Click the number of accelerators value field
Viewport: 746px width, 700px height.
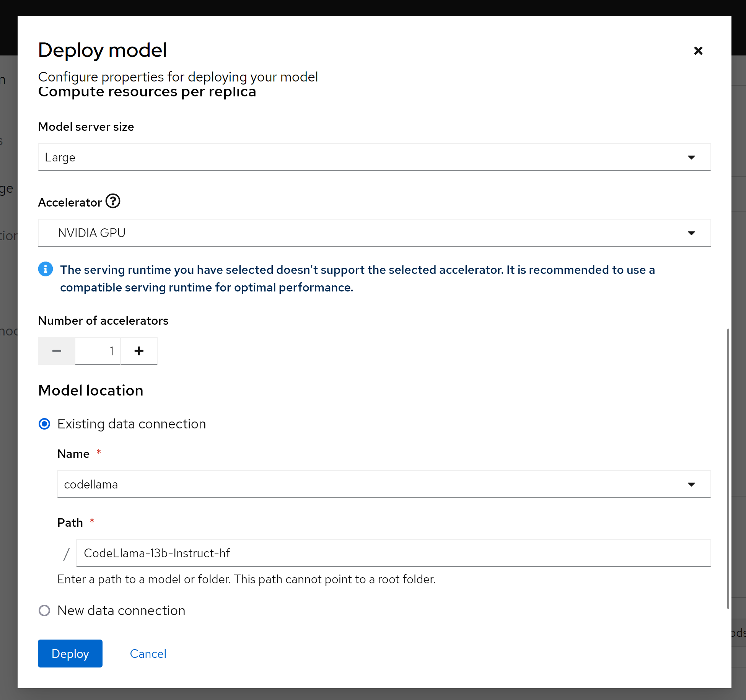pyautogui.click(x=98, y=351)
